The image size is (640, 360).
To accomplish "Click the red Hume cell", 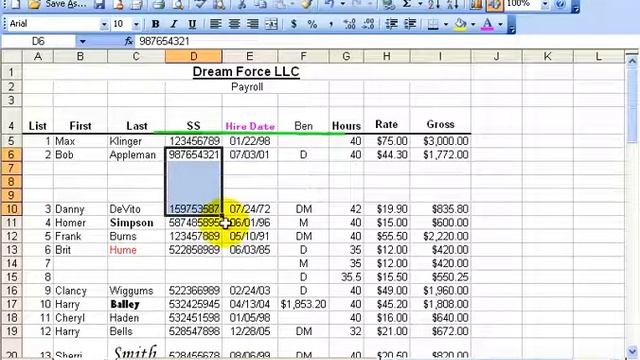I will click(136, 250).
